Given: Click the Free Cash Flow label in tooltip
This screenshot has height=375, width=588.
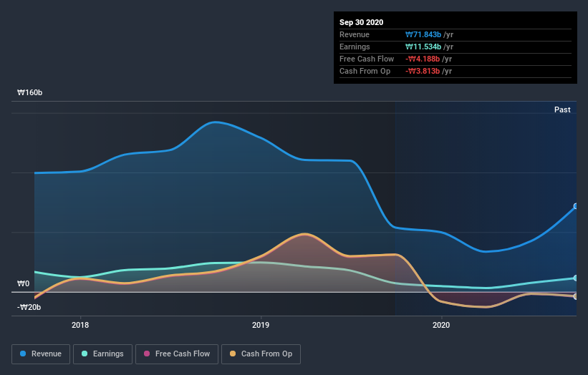Looking at the screenshot, I should (x=367, y=59).
